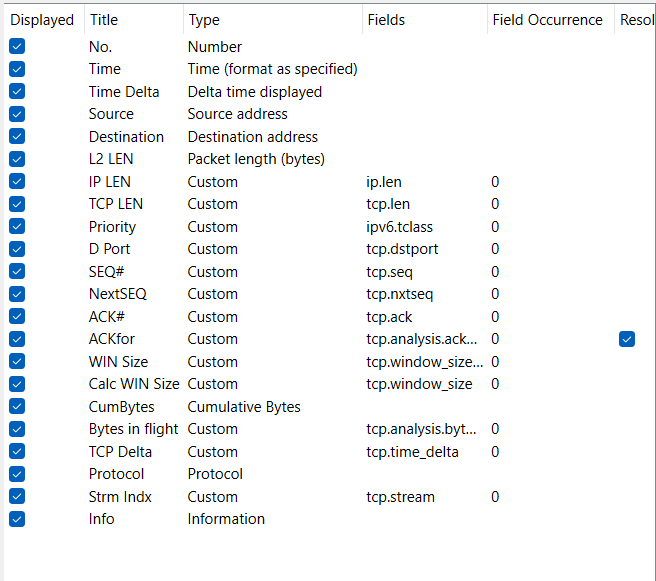Disable display of the L2 LEN column
The height and width of the screenshot is (581, 656).
(x=17, y=159)
